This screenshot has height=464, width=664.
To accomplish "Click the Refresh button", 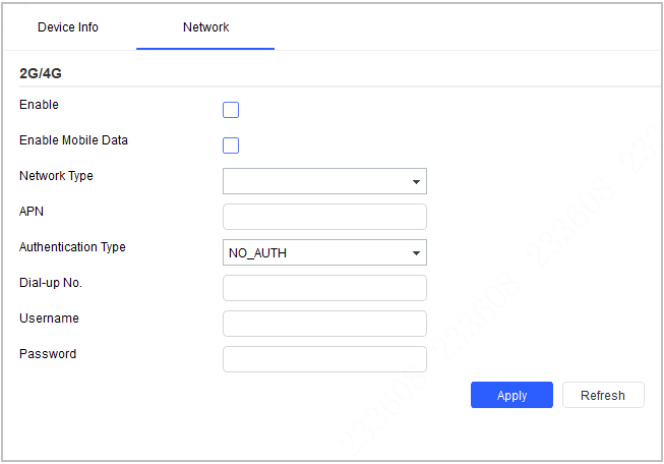I will (603, 395).
